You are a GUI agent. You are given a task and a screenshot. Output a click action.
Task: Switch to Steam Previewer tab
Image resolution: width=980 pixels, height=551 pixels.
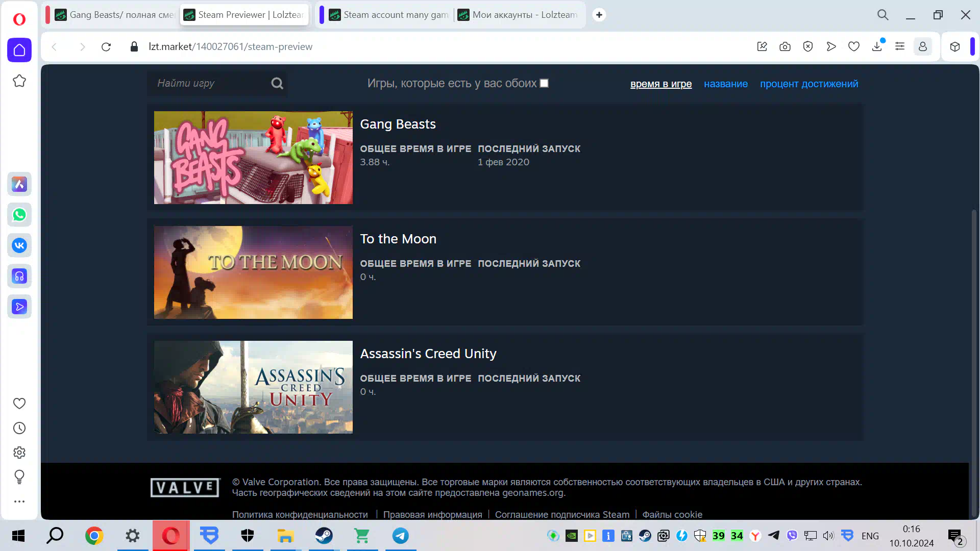pyautogui.click(x=245, y=15)
